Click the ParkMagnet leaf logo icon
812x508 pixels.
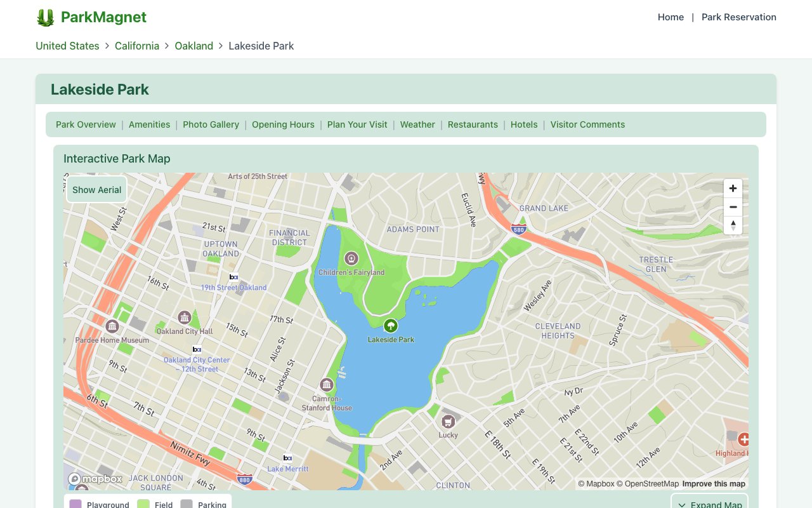pyautogui.click(x=45, y=18)
